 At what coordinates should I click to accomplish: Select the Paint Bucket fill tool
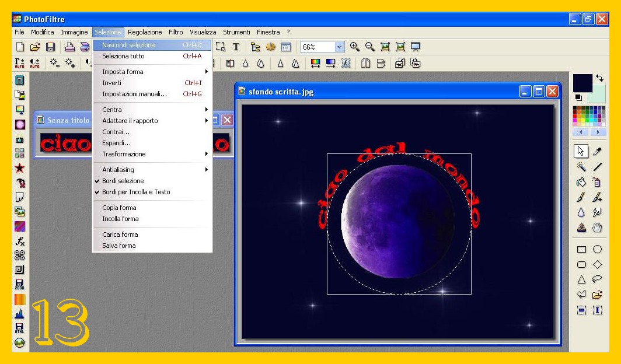pyautogui.click(x=581, y=183)
